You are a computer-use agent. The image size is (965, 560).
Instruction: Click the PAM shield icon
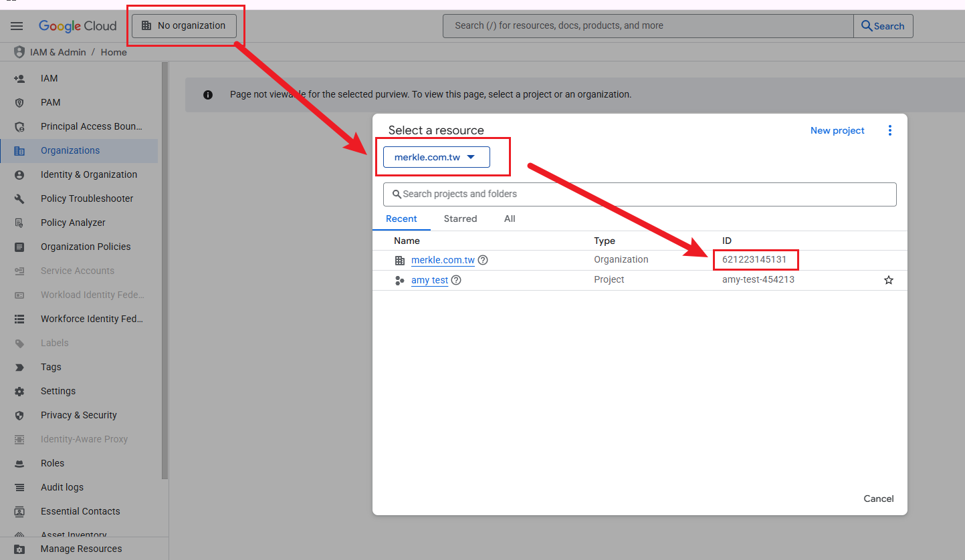tap(19, 103)
